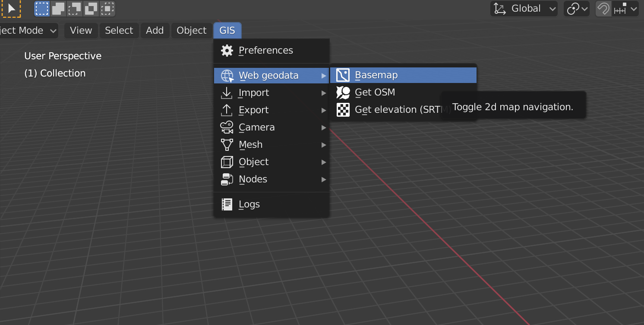Expand the Export submenu arrow
Screen dimensions: 644x325
[x=324, y=110]
